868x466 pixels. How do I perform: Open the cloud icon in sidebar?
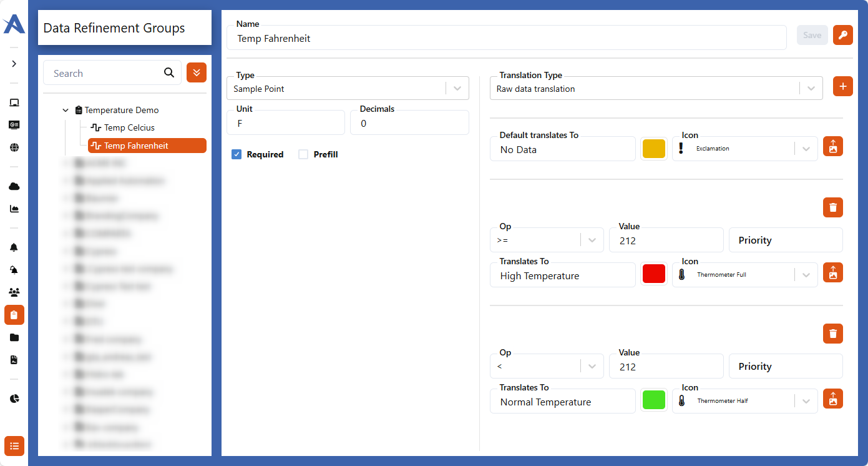coord(14,186)
